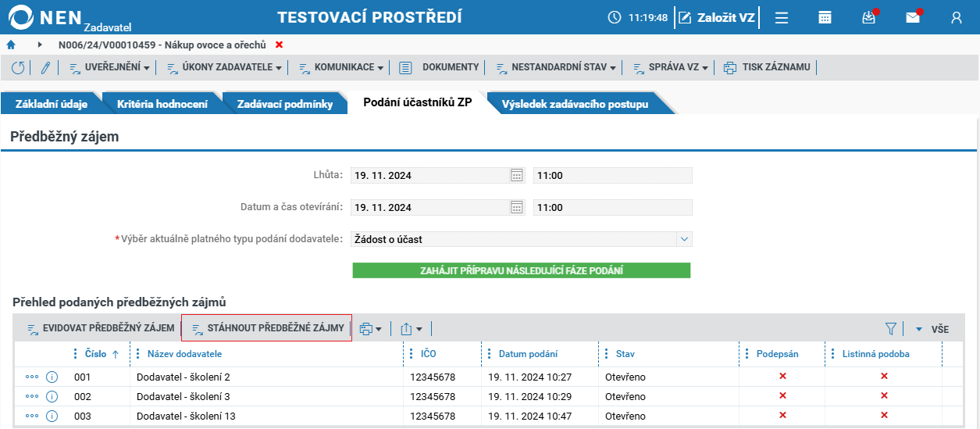This screenshot has height=429, width=980.
Task: Click the Podepsán red cross for row 001
Action: (x=782, y=377)
